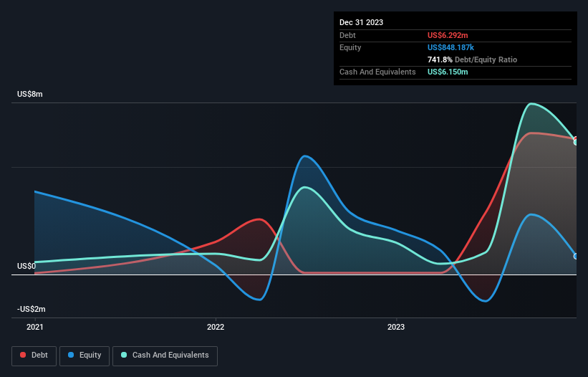This screenshot has width=588, height=377.
Task: Toggle the Equity series legend button
Action: tap(85, 355)
